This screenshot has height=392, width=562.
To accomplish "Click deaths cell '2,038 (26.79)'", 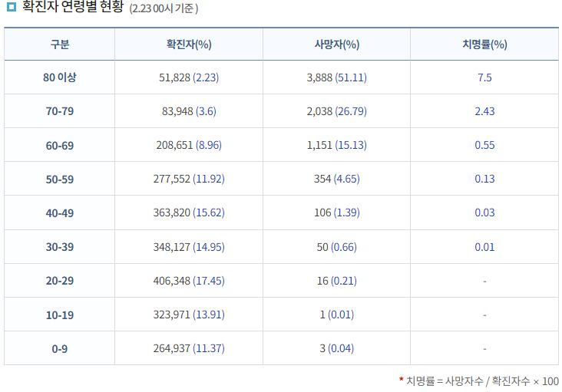I will [x=336, y=111].
